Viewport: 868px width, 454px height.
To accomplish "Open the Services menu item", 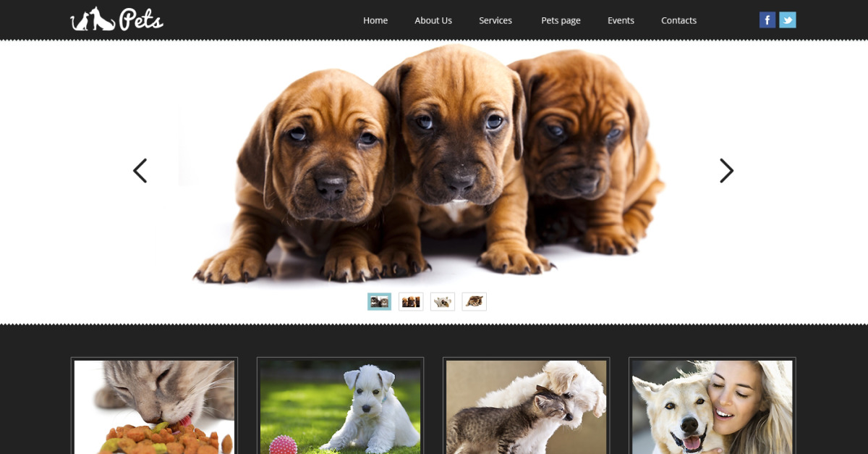I will click(495, 20).
